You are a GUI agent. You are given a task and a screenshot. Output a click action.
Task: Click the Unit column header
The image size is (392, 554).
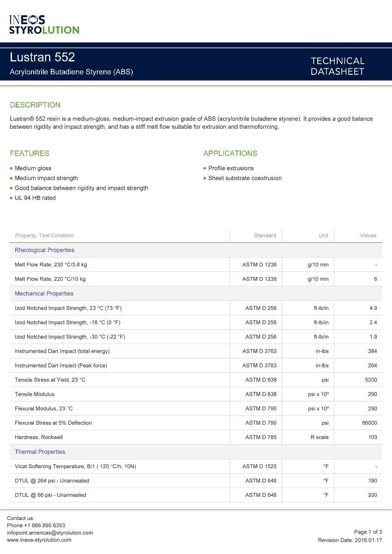pos(323,235)
